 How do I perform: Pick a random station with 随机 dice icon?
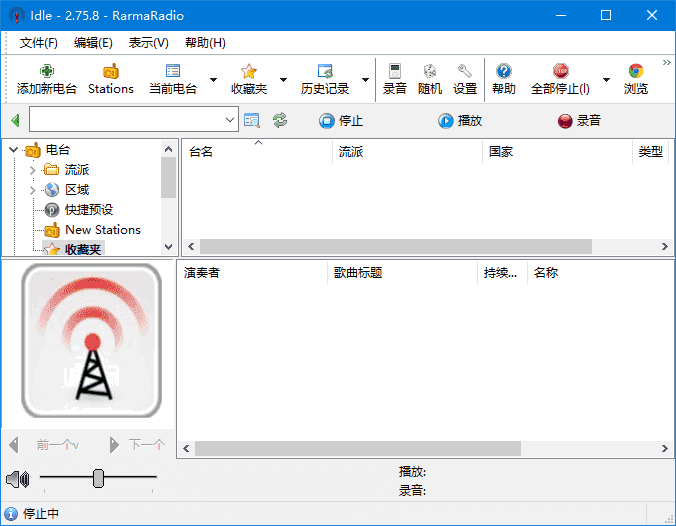(429, 72)
